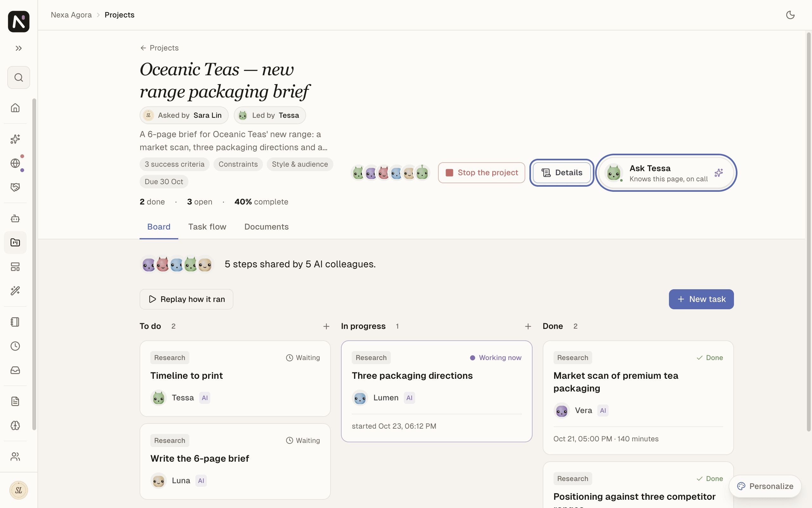Open the brain icon in sidebar
The width and height of the screenshot is (812, 508).
15,426
